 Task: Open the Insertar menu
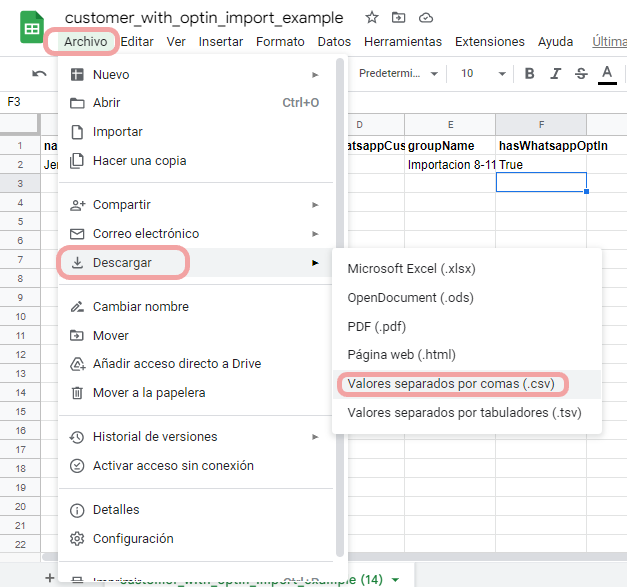221,42
